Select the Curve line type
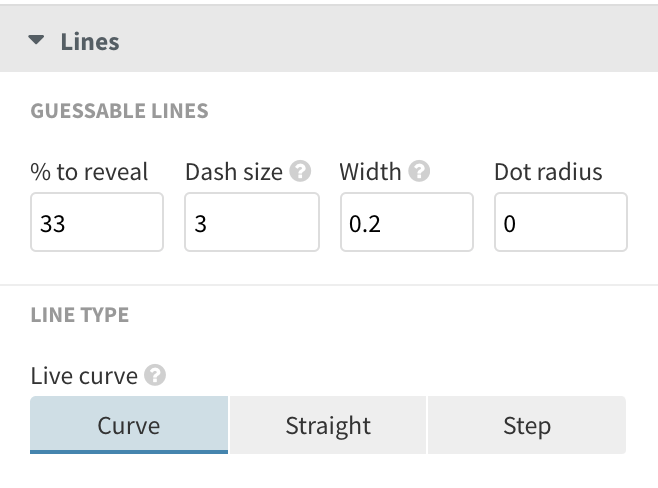This screenshot has height=488, width=658. coord(129,425)
